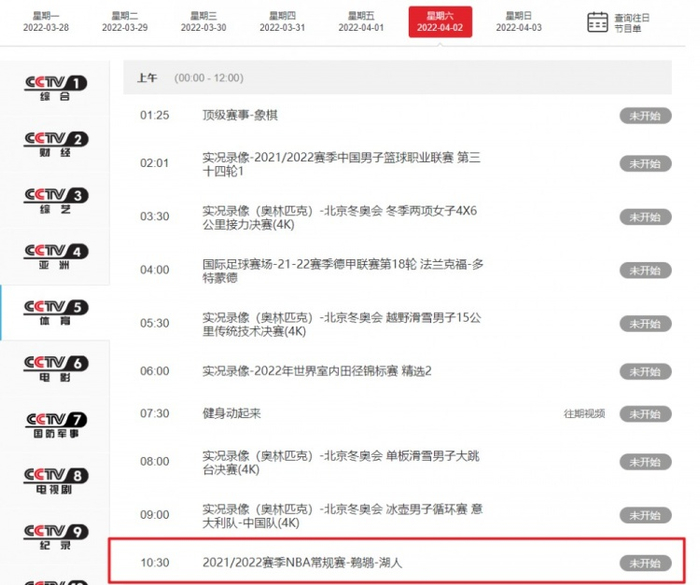Click the 01:25 time entry
Image resolution: width=700 pixels, height=585 pixels.
pos(154,115)
